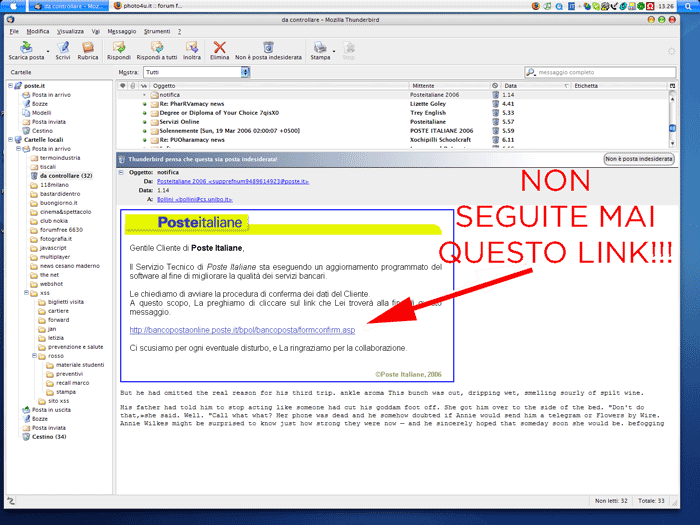Toggle junk status of Lizette Goley message
700x525 pixels.
495,104
